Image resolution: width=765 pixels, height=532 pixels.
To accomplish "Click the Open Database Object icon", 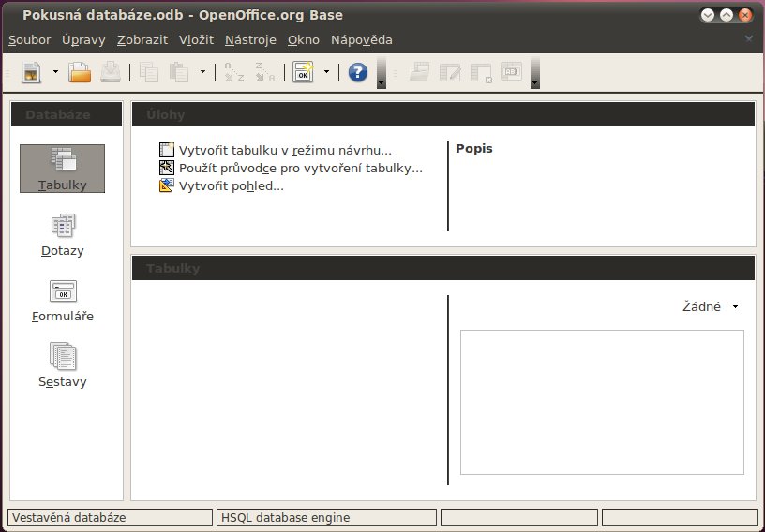I will [x=420, y=73].
